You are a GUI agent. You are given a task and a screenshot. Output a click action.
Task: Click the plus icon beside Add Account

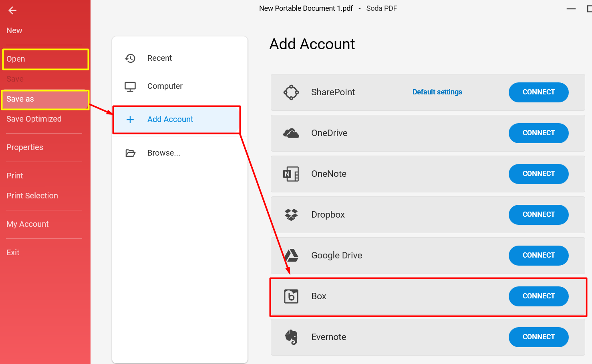pos(130,120)
